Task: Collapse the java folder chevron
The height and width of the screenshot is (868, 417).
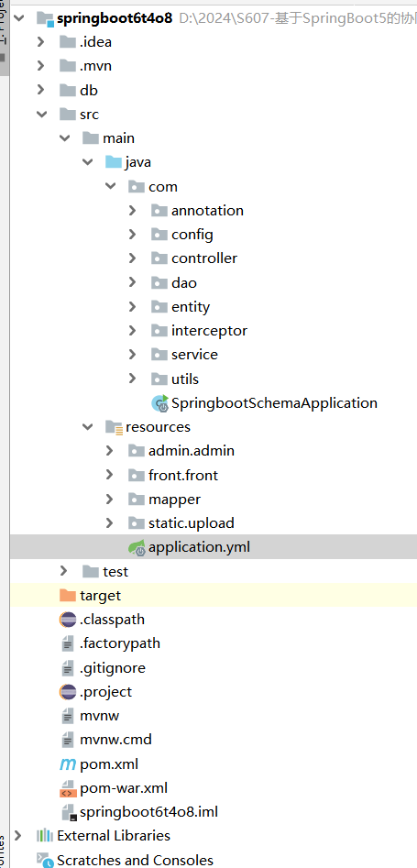Action: click(87, 162)
